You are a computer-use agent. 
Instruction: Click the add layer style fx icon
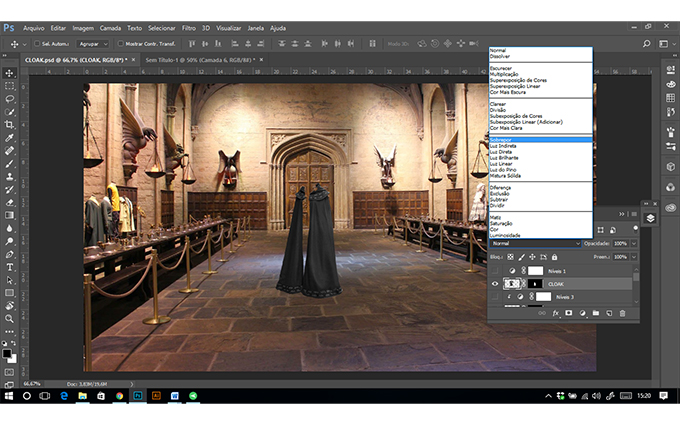tap(556, 313)
